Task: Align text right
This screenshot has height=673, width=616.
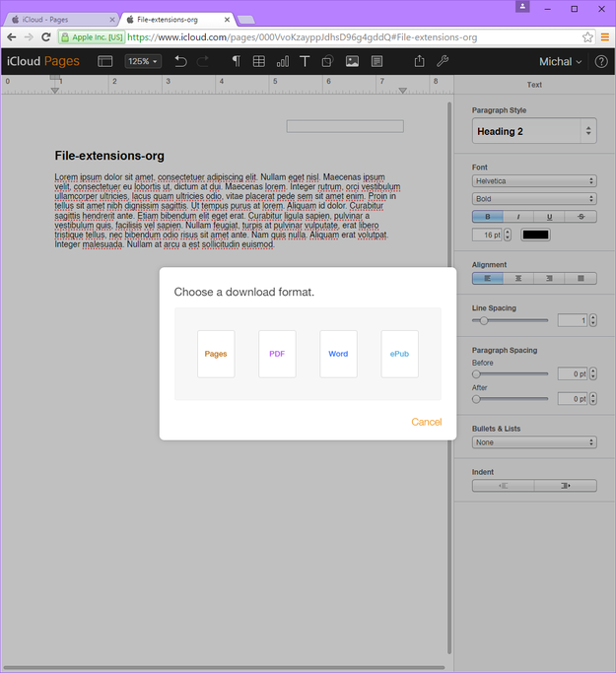Action: [x=549, y=278]
